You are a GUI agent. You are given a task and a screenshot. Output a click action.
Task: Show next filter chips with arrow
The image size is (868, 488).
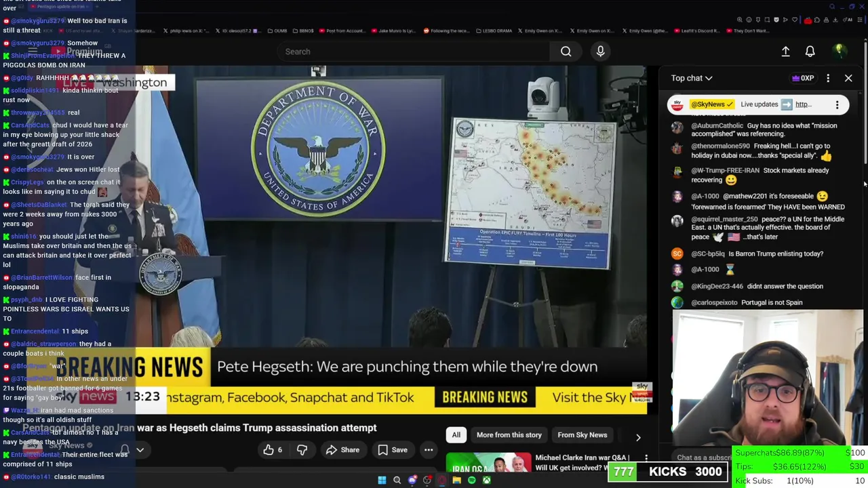coord(637,436)
